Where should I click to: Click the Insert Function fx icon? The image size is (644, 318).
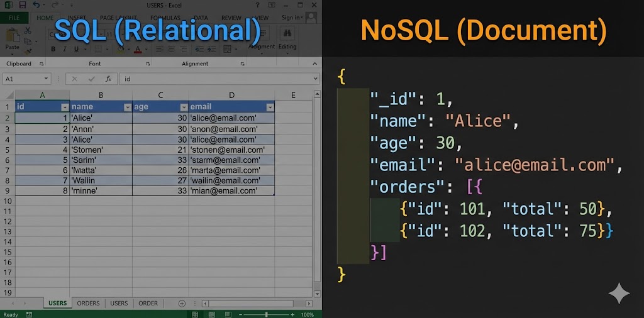(108, 79)
